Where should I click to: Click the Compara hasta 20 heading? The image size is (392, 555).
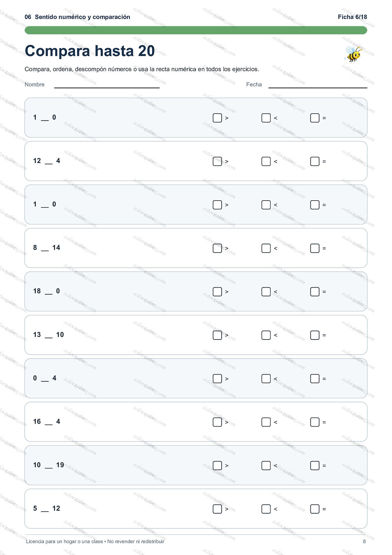tap(90, 51)
